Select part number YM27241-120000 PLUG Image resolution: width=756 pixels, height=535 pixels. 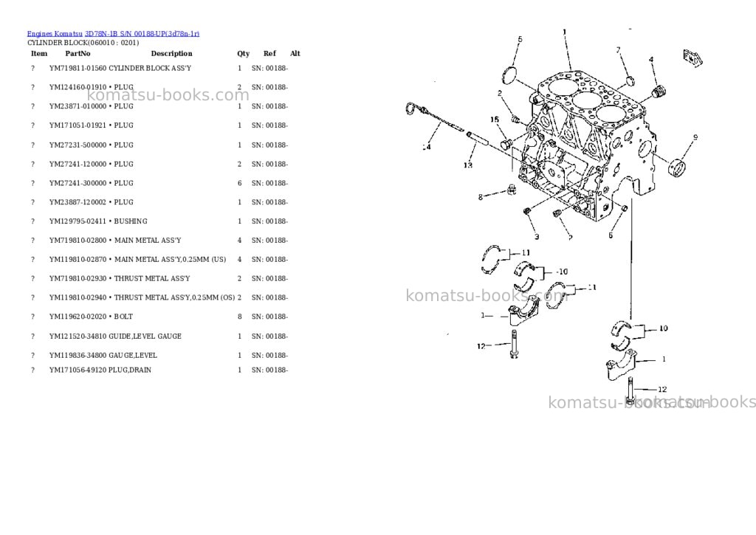click(x=91, y=164)
